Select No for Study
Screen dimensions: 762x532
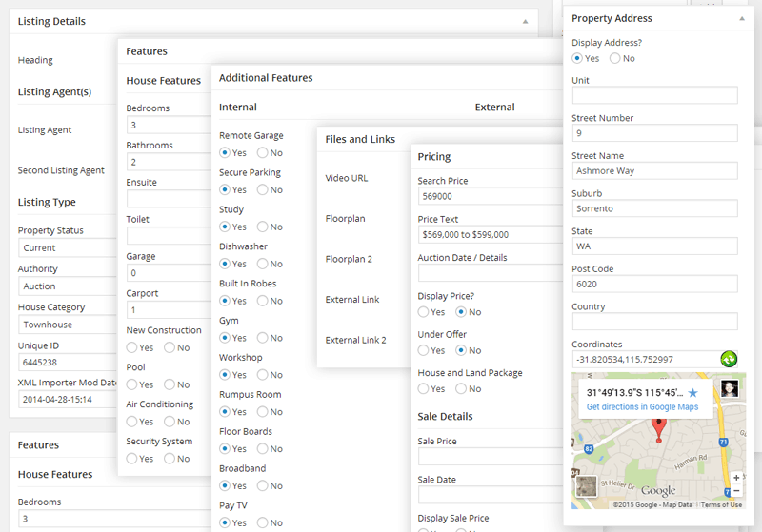(263, 227)
